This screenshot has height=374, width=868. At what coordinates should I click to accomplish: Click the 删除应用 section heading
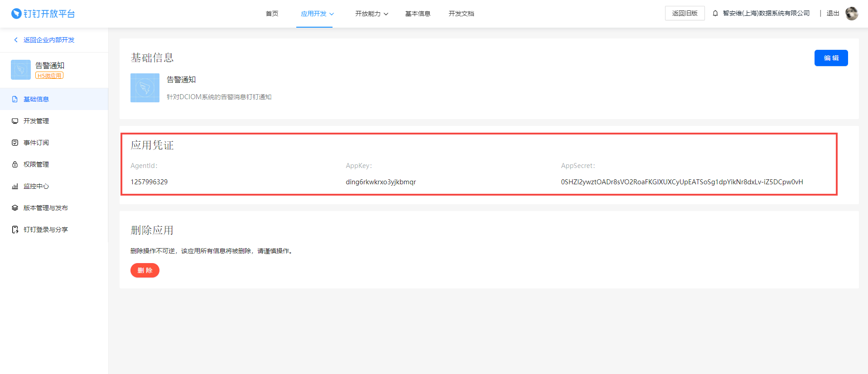click(152, 230)
